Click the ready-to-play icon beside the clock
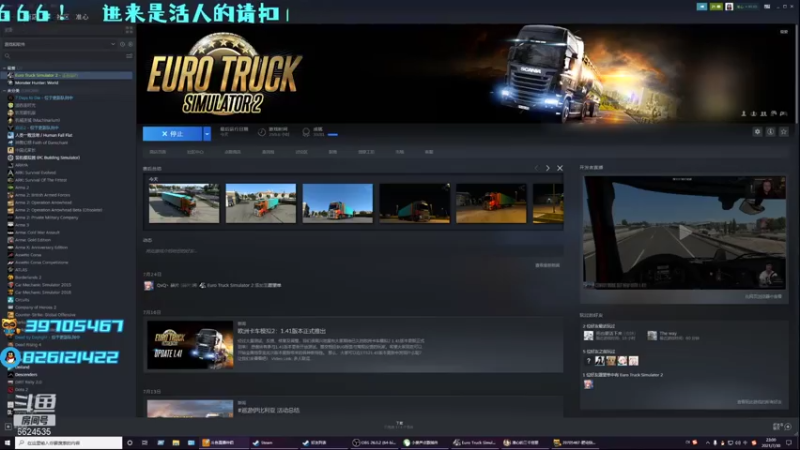The image size is (800, 450). [x=130, y=44]
